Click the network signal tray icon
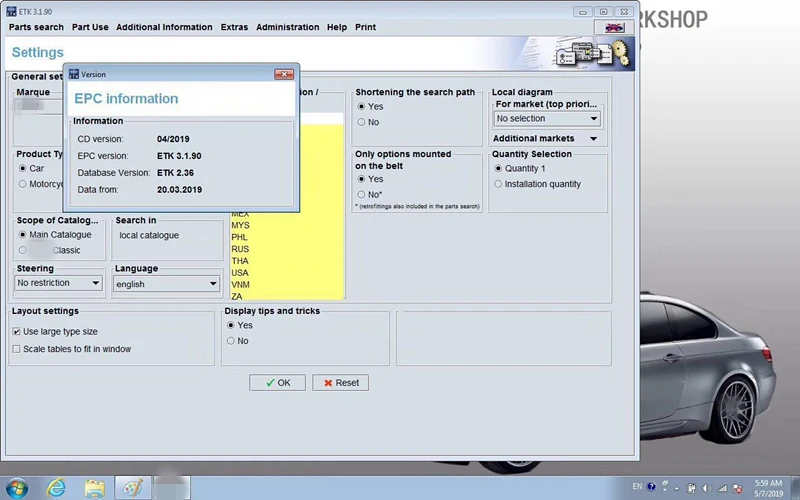 722,488
